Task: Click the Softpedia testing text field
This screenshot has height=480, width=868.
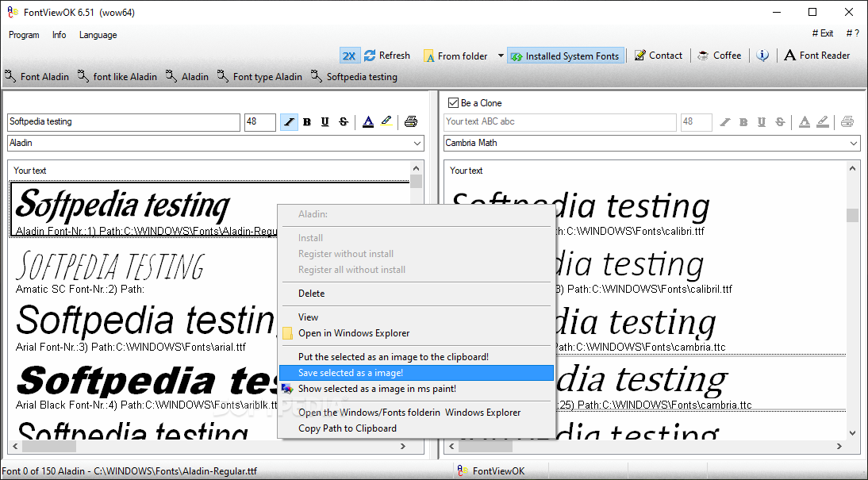Action: click(124, 122)
